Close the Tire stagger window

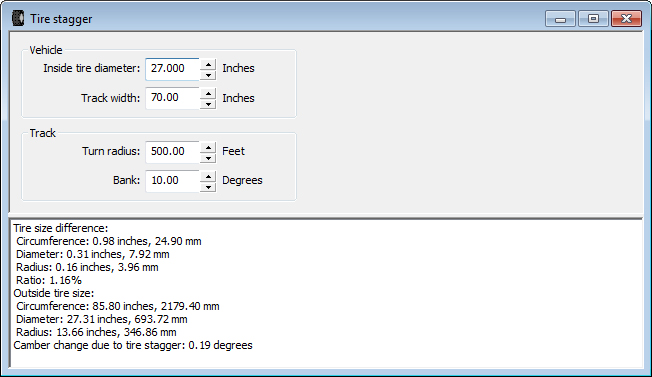coord(626,19)
